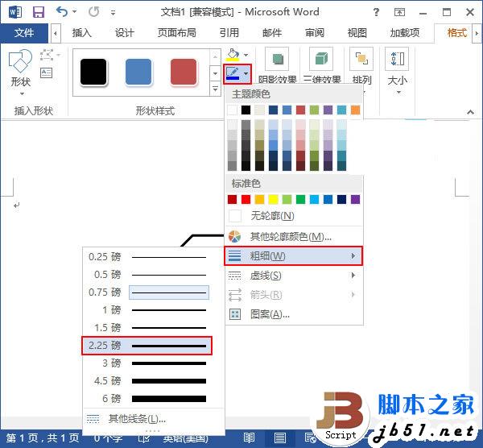The width and height of the screenshot is (483, 448).
Task: Open Pattern (图案) dialog
Action: tap(294, 314)
